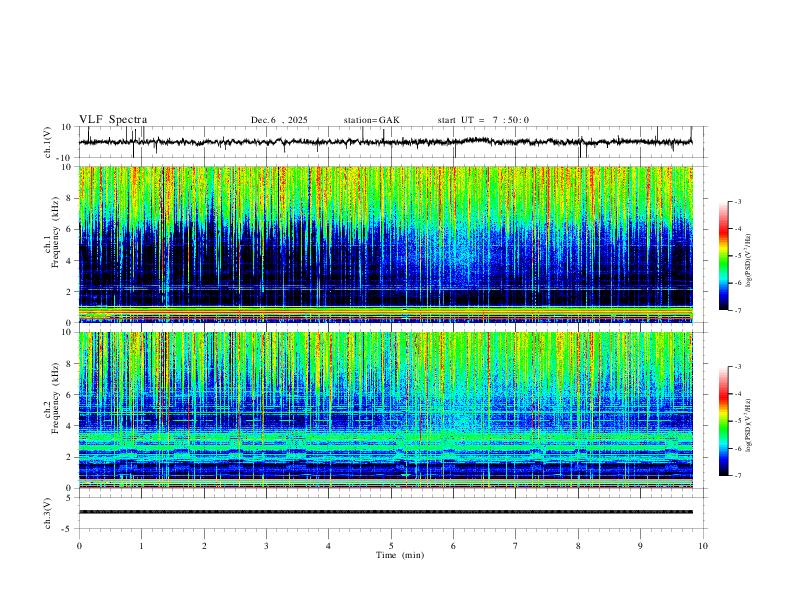Click the "-7" tick on ch.2 colorbar
The image size is (792, 612).
coord(738,476)
